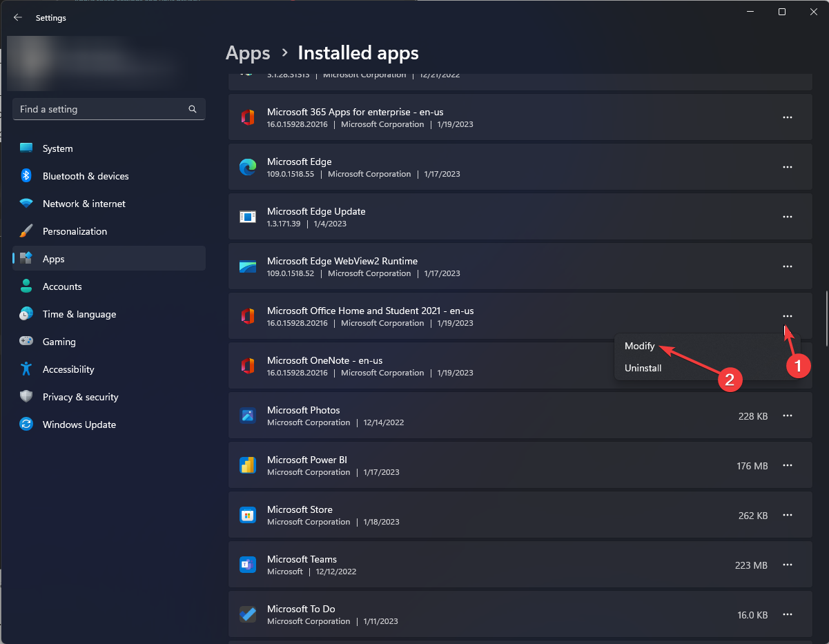Click the Gaming controller icon

point(26,342)
